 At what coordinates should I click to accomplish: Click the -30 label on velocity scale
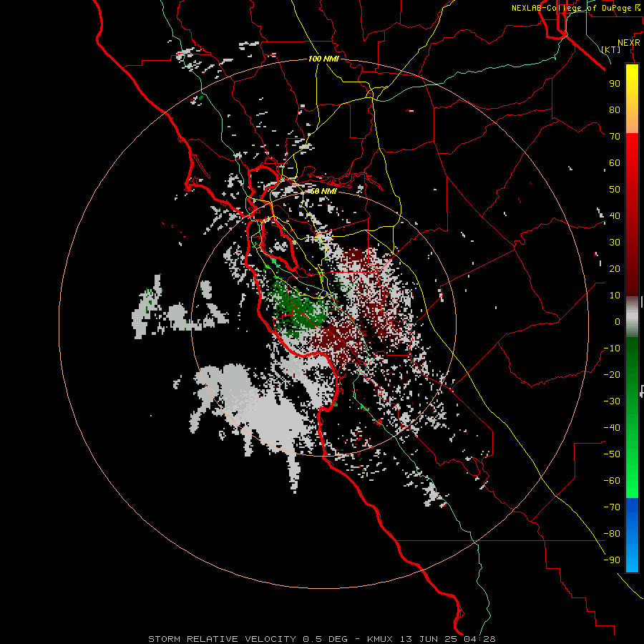(612, 401)
